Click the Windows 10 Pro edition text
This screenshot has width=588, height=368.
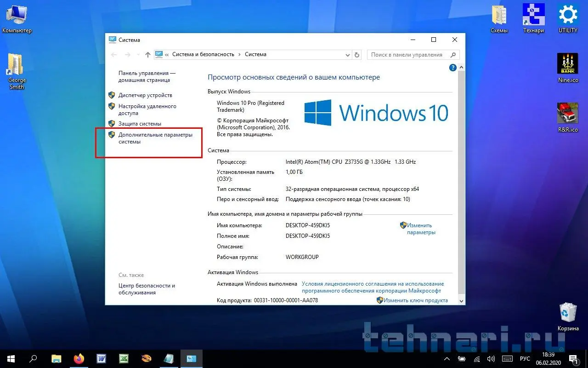click(x=250, y=106)
